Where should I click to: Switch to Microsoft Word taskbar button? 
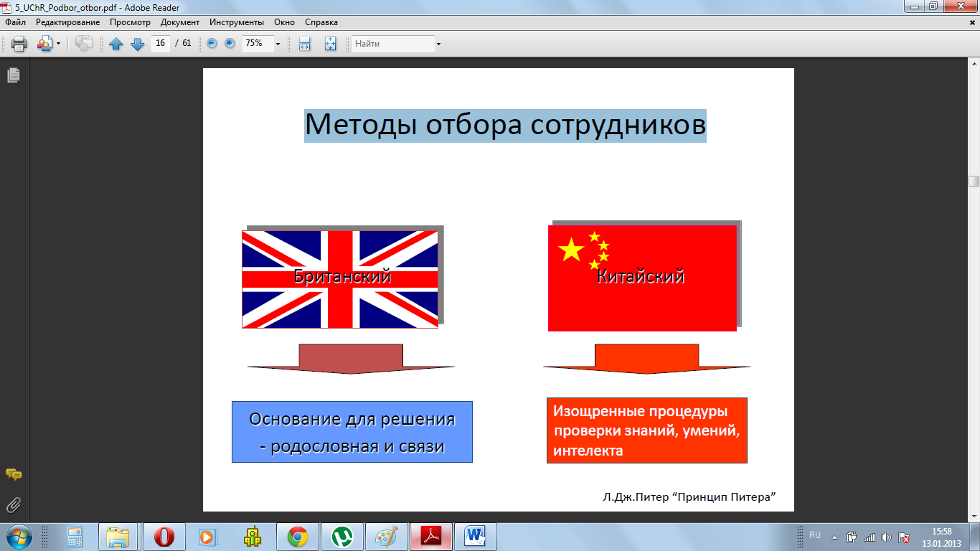[x=476, y=537]
